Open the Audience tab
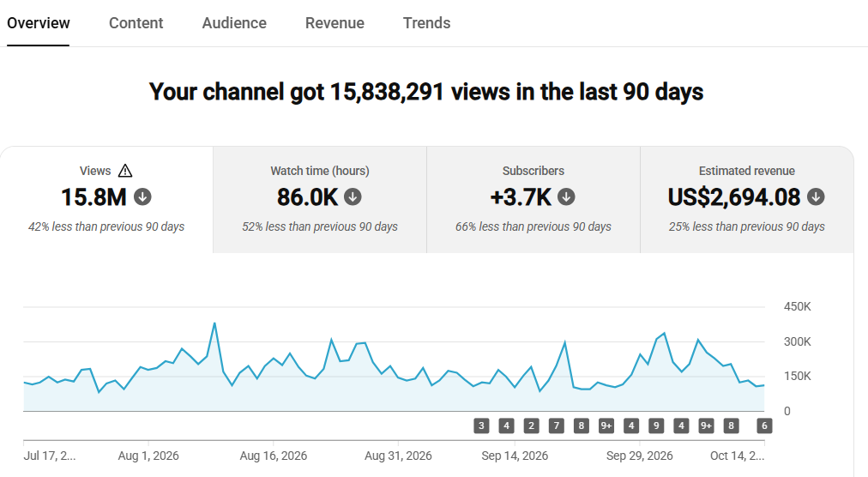868x477 pixels. pyautogui.click(x=234, y=23)
